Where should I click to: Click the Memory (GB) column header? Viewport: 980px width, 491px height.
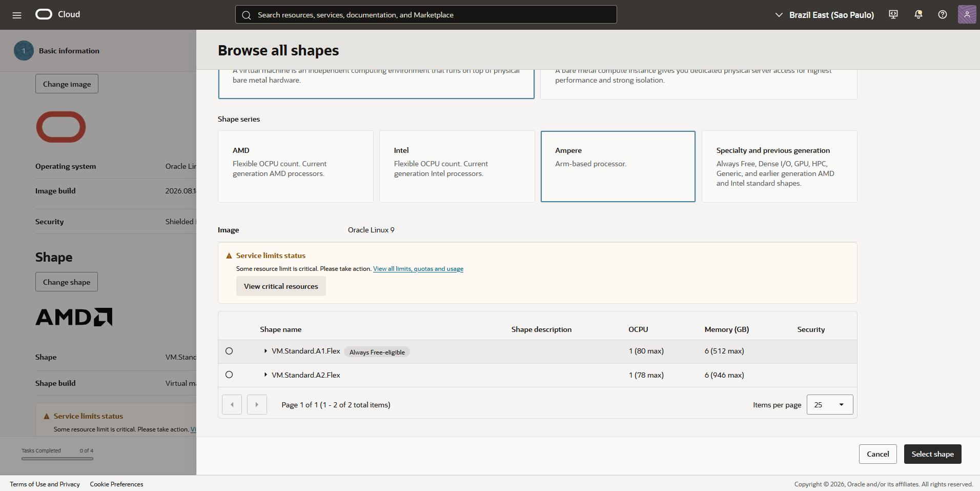727,329
